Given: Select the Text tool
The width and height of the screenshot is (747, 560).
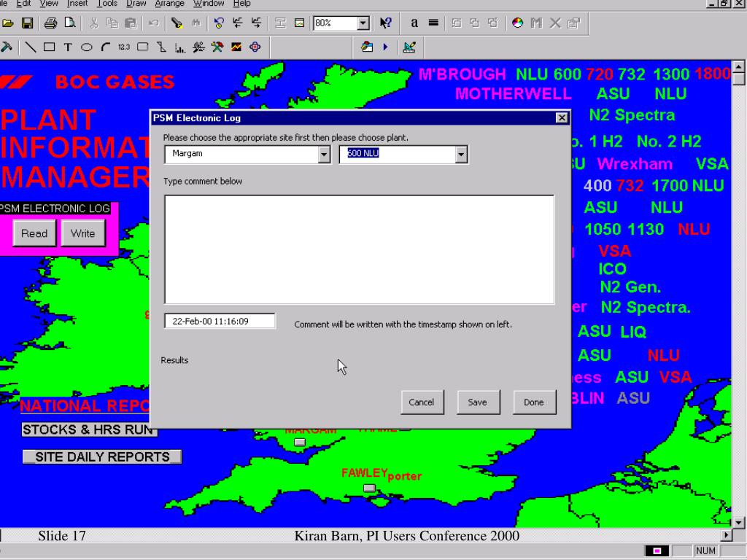Looking at the screenshot, I should (x=68, y=47).
